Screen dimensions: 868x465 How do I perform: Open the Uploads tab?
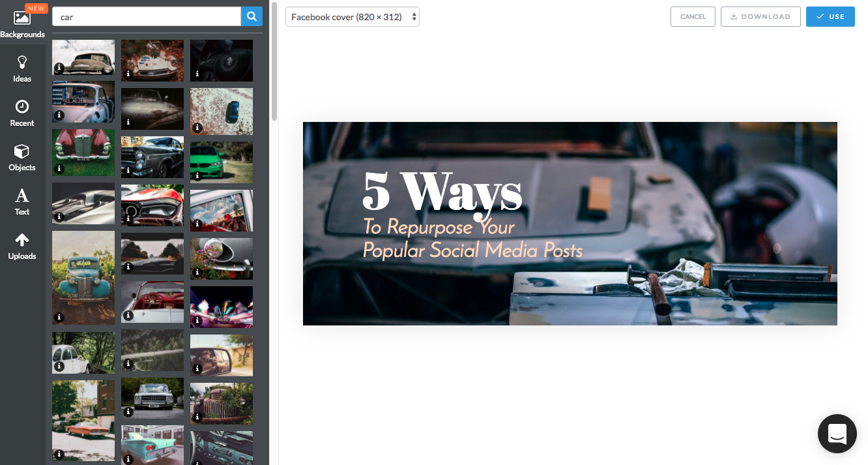(22, 246)
